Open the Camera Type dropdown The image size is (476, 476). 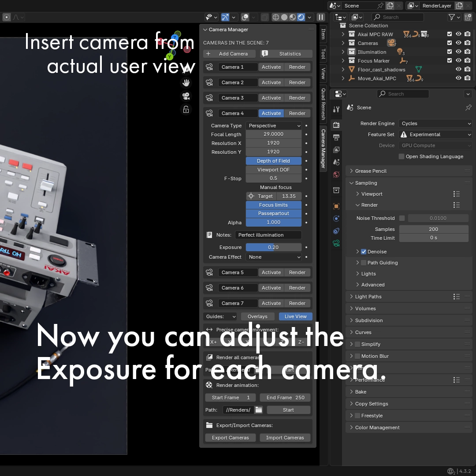pyautogui.click(x=274, y=126)
